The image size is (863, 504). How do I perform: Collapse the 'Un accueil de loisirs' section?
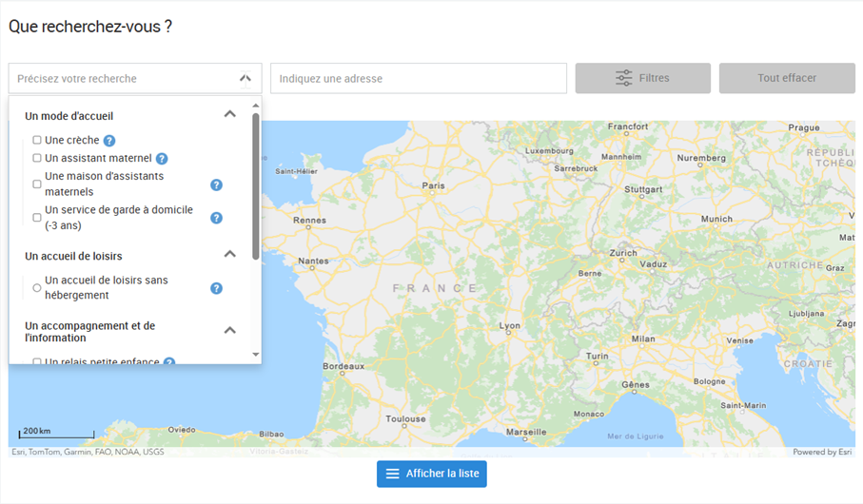pos(229,254)
